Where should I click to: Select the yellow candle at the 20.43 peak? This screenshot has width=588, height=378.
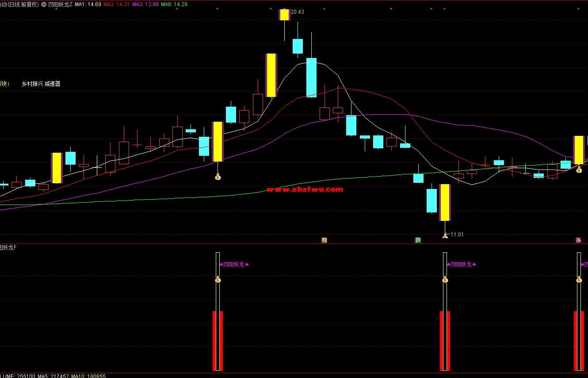[284, 15]
